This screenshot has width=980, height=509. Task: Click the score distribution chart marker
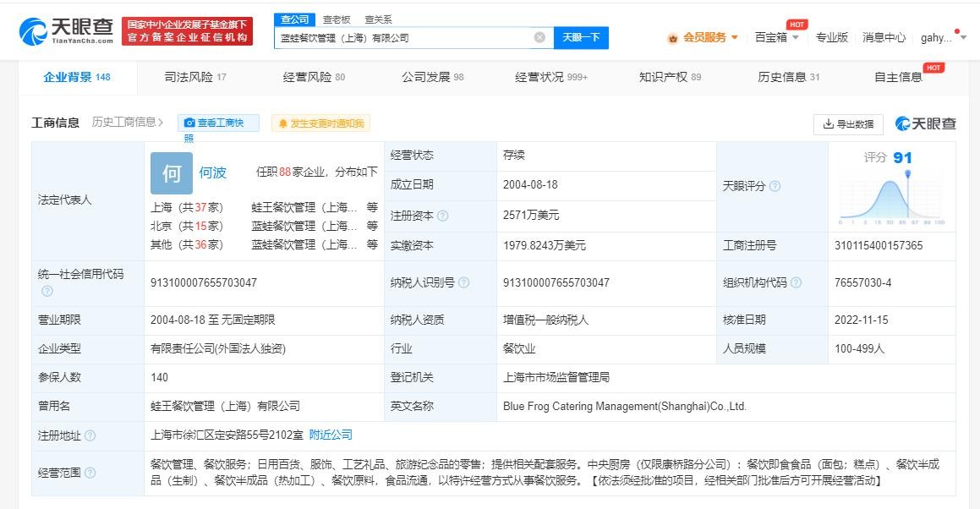pyautogui.click(x=907, y=175)
